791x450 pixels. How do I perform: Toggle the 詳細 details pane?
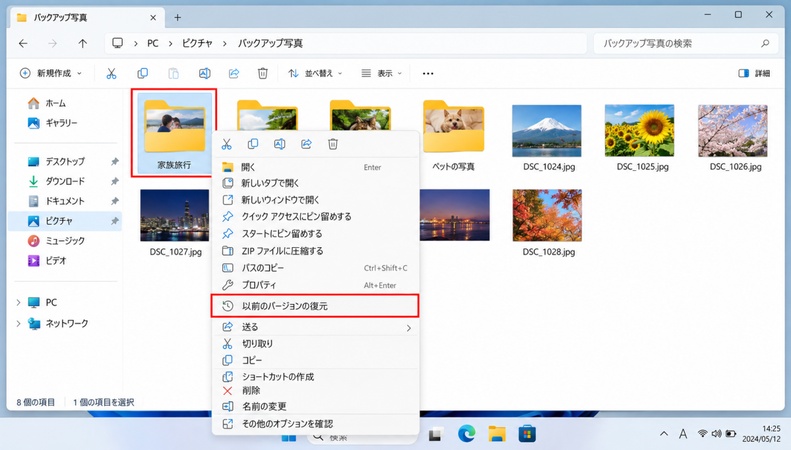(754, 74)
